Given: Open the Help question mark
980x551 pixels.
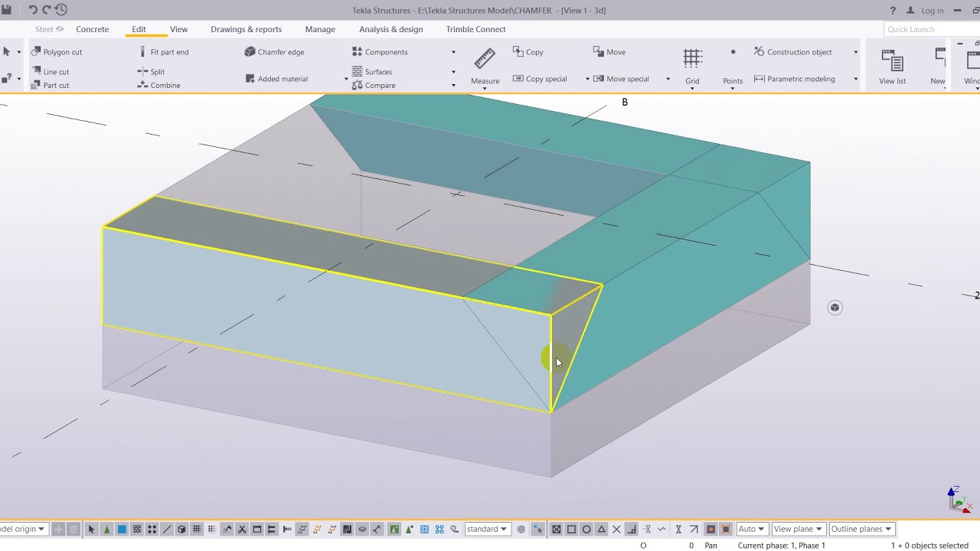Looking at the screenshot, I should click(x=893, y=11).
